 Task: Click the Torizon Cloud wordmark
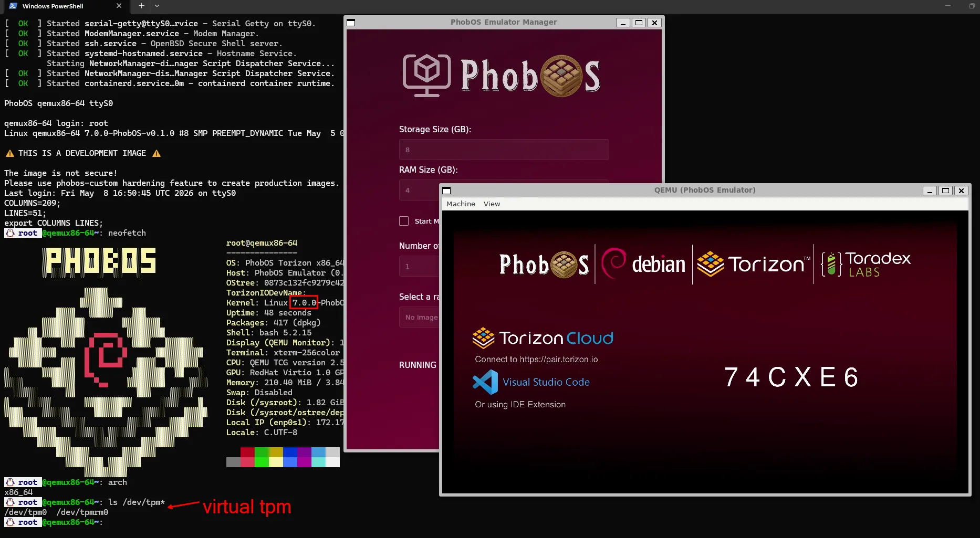(556, 338)
